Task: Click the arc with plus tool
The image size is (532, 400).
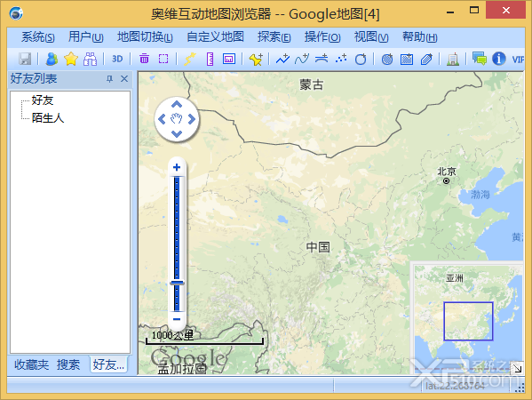Action: tap(322, 59)
